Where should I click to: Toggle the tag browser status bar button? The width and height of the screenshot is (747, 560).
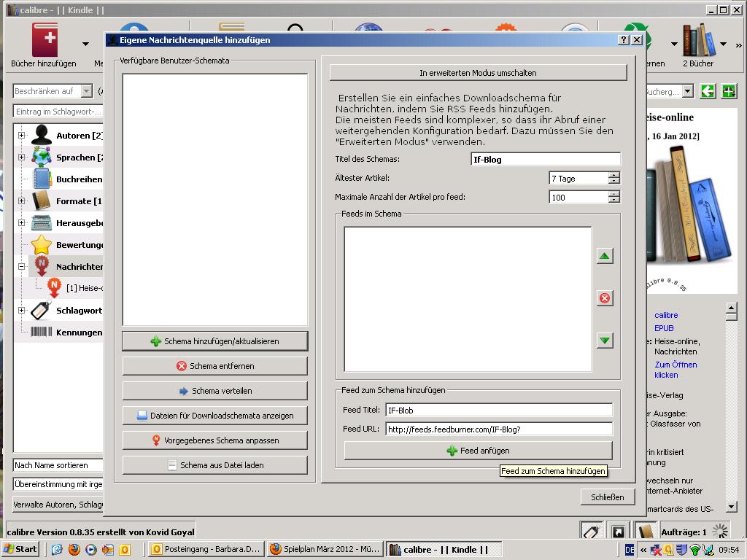coord(591,532)
